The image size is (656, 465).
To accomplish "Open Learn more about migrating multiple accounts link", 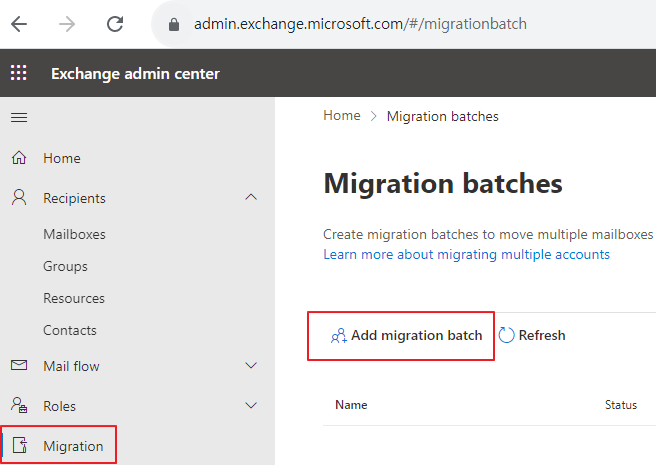I will pos(466,254).
